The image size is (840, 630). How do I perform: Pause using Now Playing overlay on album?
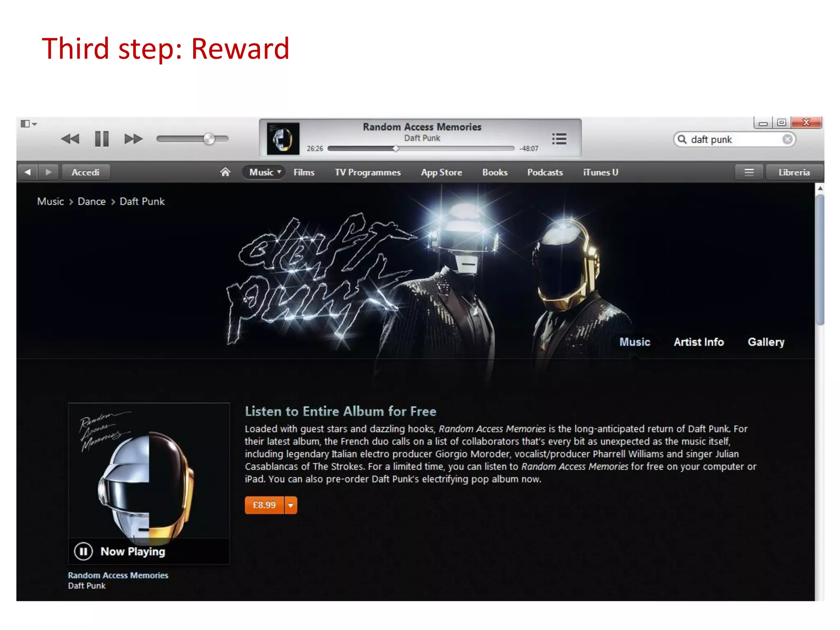click(x=83, y=551)
